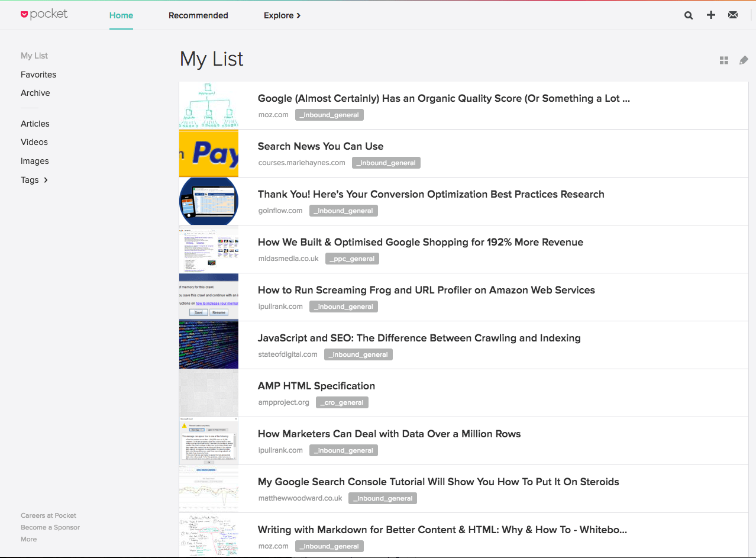Open AMP HTML Specification article
Image resolution: width=756 pixels, height=558 pixels.
tap(316, 386)
